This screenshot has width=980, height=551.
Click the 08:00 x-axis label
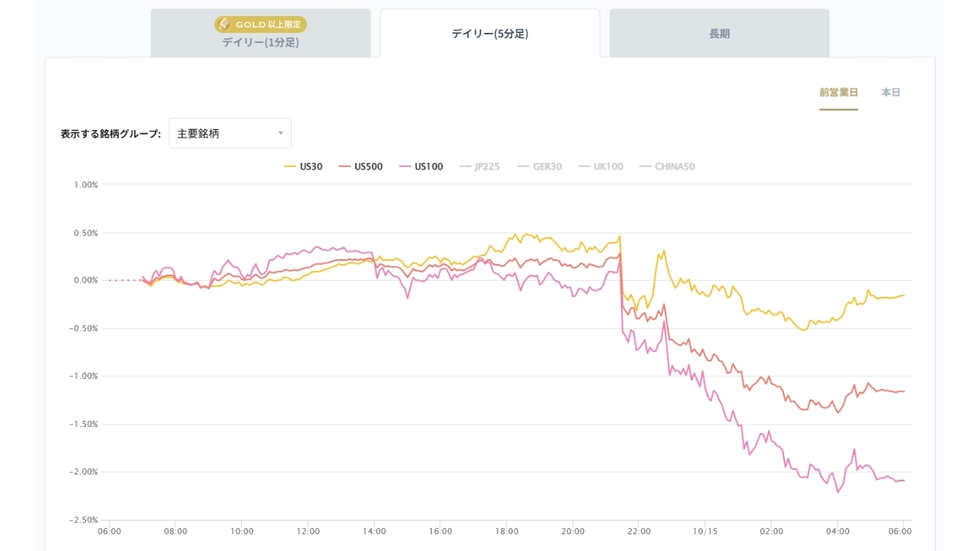tap(176, 531)
